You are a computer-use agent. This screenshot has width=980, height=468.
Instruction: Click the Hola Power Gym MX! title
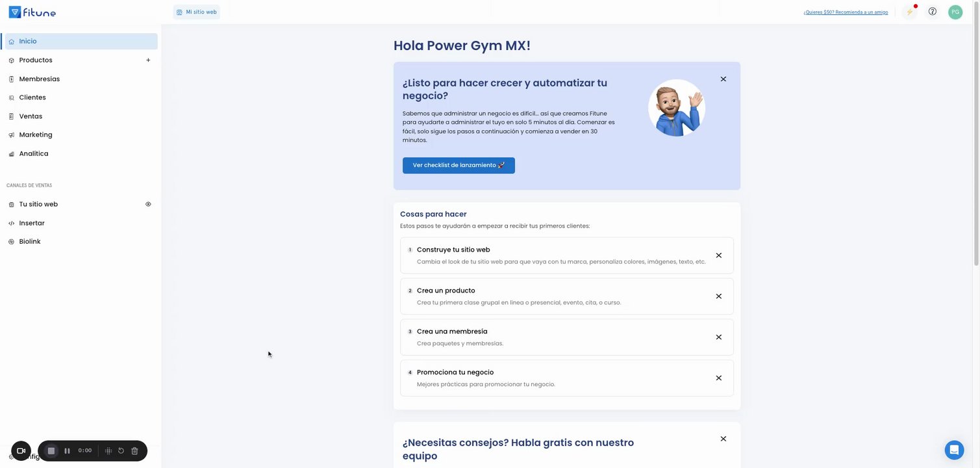[462, 45]
